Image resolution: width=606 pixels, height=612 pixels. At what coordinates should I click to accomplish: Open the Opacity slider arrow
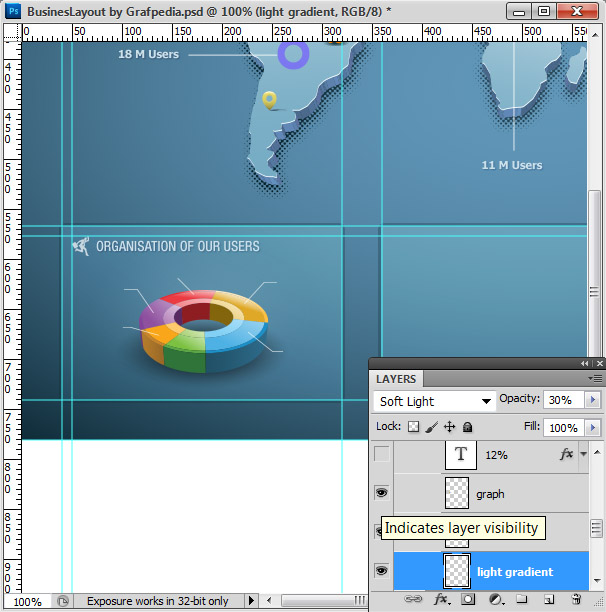pos(593,400)
